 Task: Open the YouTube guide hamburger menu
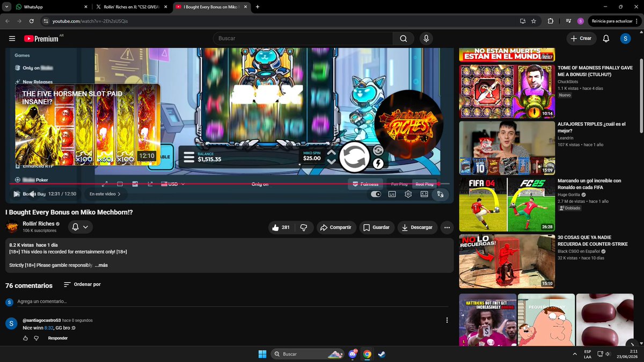[12, 39]
